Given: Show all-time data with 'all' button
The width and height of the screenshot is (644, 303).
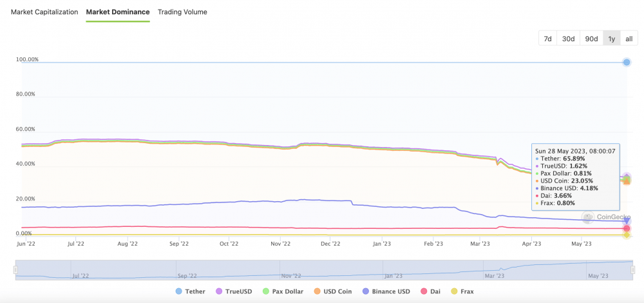Looking at the screenshot, I should (629, 39).
